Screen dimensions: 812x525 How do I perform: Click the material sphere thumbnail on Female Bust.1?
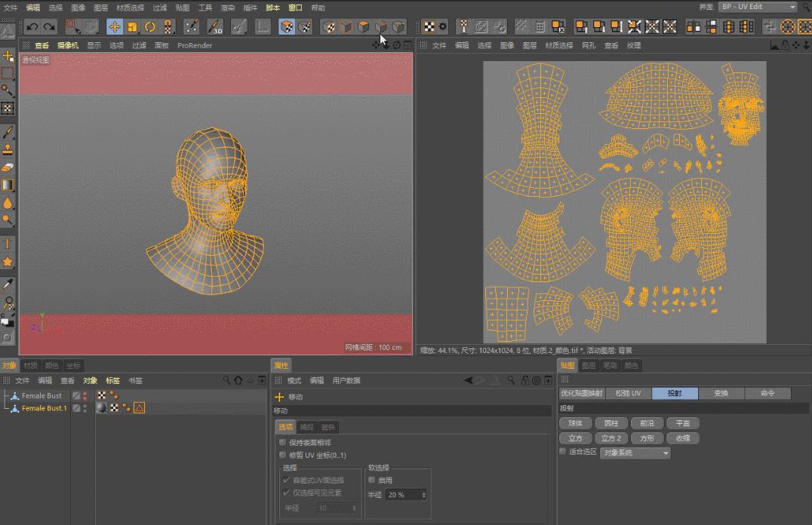coord(103,407)
